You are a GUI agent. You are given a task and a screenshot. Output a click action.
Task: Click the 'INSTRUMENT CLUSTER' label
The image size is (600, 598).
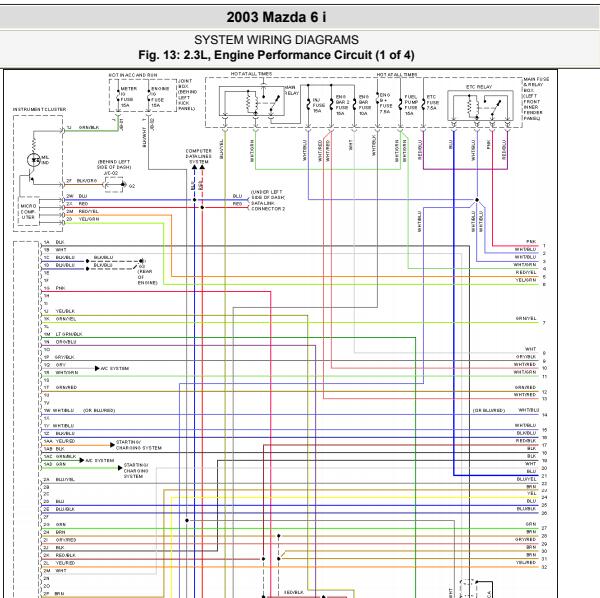[x=39, y=109]
